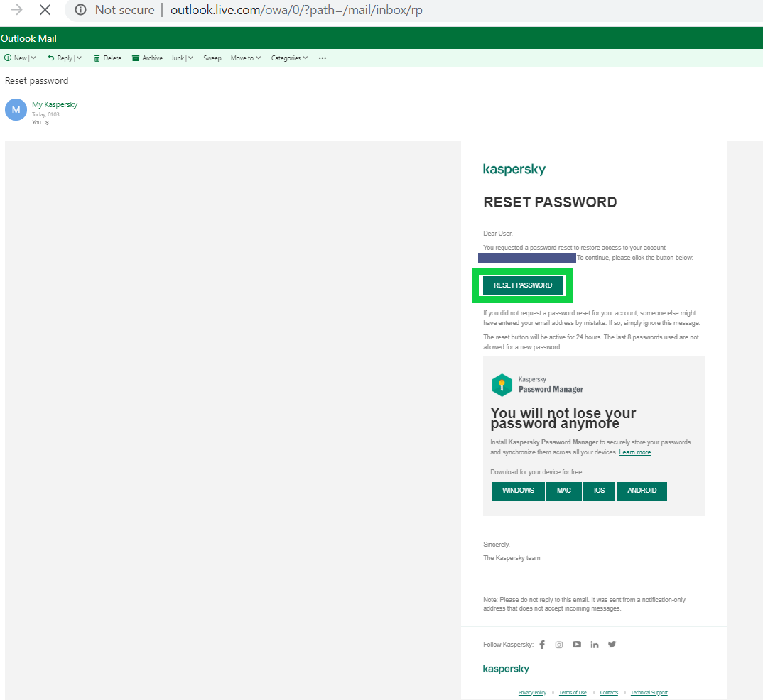Download Password Manager for MAC

(564, 491)
